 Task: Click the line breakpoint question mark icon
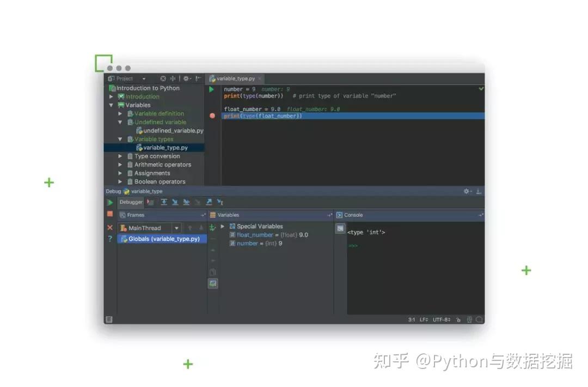(x=109, y=238)
